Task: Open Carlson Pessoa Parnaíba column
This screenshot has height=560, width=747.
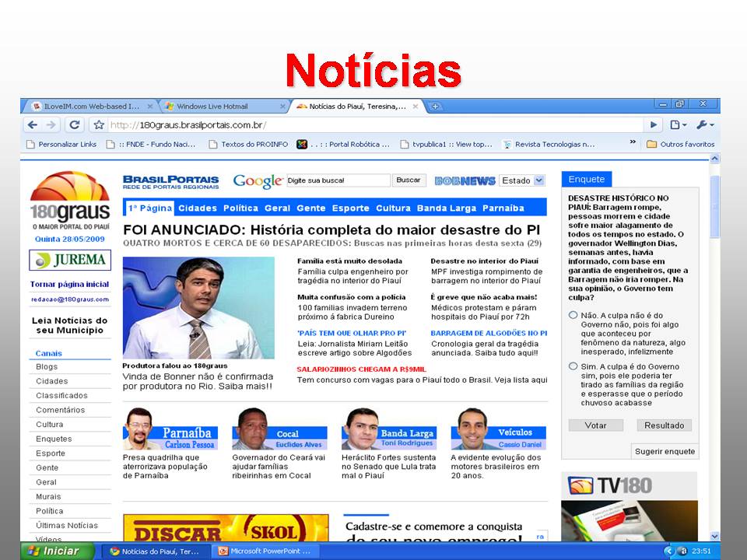Action: pyautogui.click(x=170, y=429)
